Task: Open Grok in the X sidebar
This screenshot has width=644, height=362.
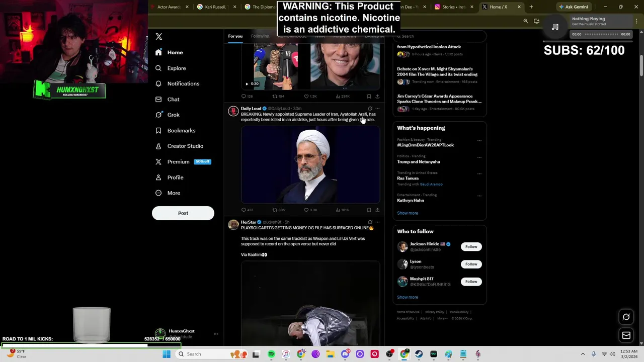Action: [167, 115]
